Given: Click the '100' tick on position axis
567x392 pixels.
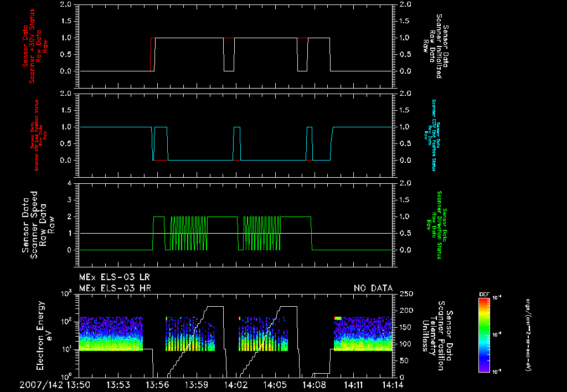Looking at the screenshot, I should [x=406, y=344].
